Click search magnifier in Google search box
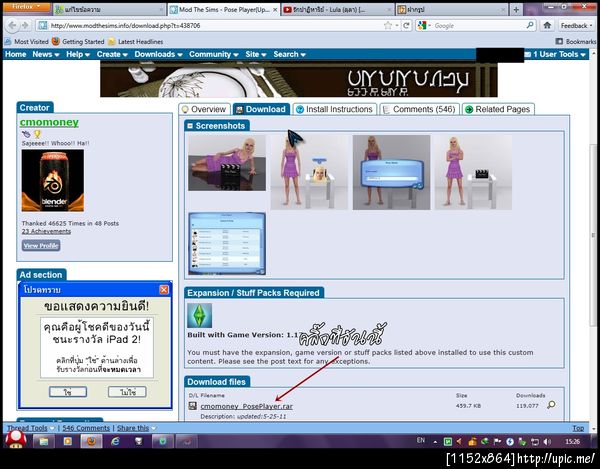The height and width of the screenshot is (469, 600). tap(530, 25)
